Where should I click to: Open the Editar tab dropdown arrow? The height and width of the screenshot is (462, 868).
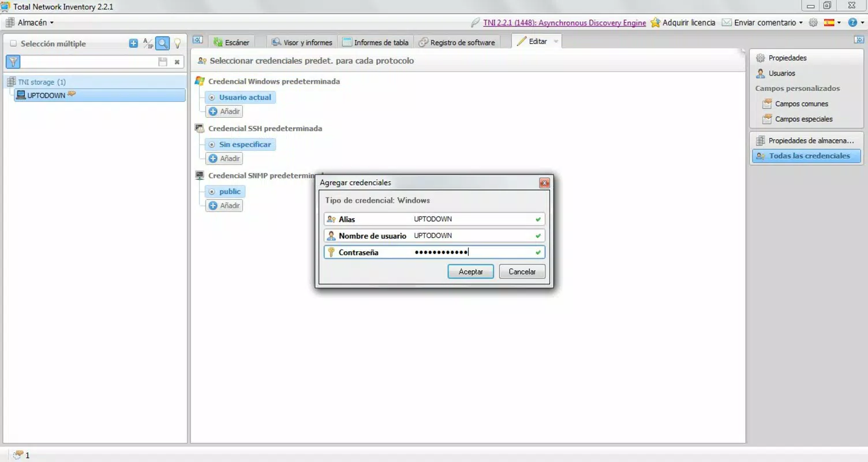pos(556,42)
